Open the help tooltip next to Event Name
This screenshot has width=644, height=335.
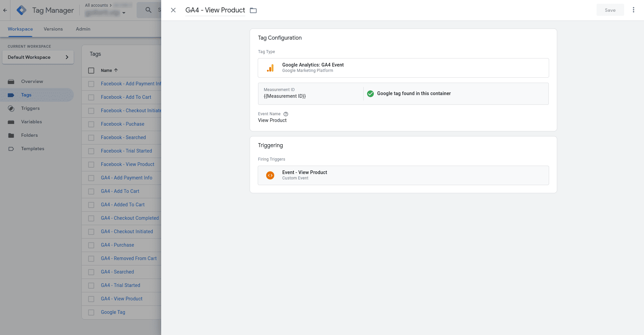pos(286,114)
